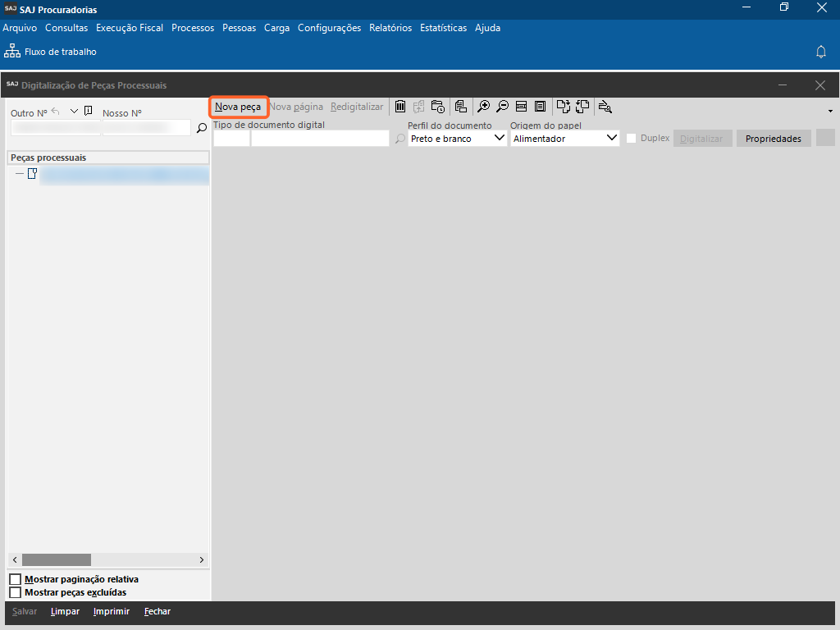
Task: Click the rotate page icon in toolbar
Action: coord(563,107)
